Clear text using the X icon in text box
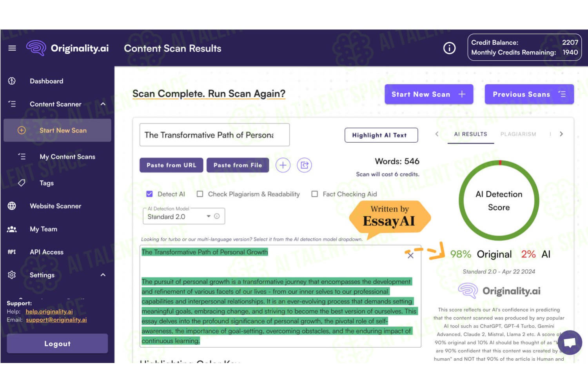The height and width of the screenshot is (392, 588). coord(410,256)
